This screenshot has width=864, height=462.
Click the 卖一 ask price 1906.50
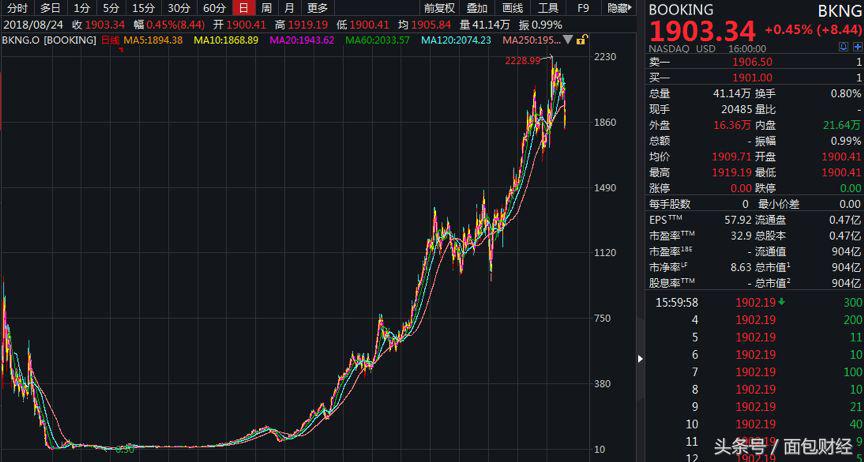pyautogui.click(x=752, y=62)
